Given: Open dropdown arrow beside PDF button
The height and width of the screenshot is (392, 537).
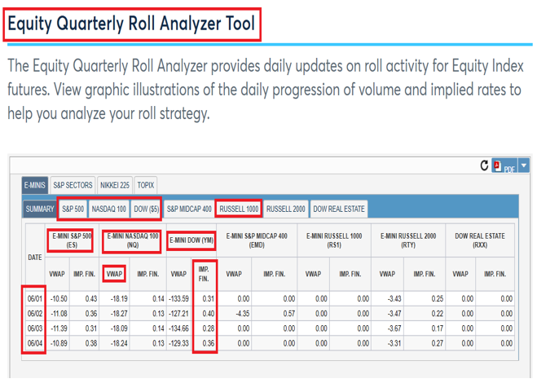Looking at the screenshot, I should click(x=524, y=165).
